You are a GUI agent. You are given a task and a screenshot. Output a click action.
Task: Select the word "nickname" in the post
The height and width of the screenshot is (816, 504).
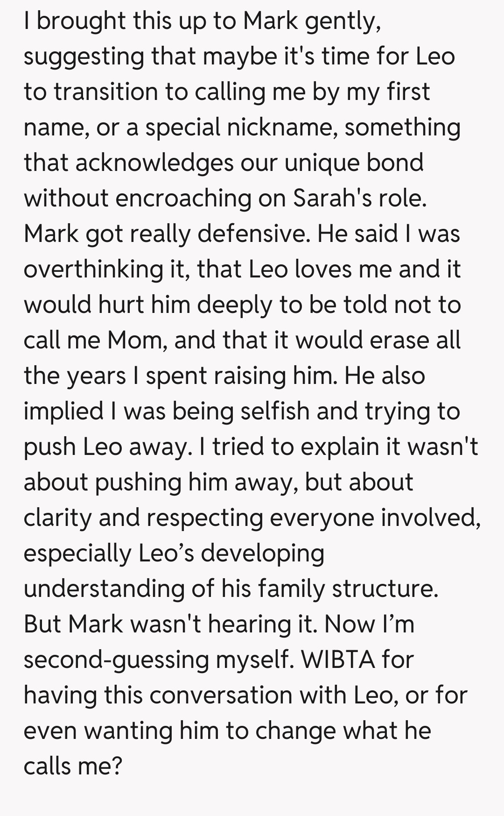tap(282, 127)
